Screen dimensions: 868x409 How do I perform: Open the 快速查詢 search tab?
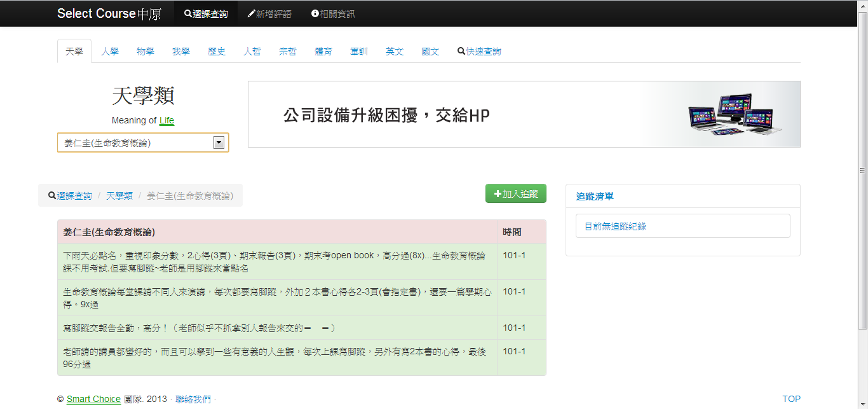tap(479, 52)
